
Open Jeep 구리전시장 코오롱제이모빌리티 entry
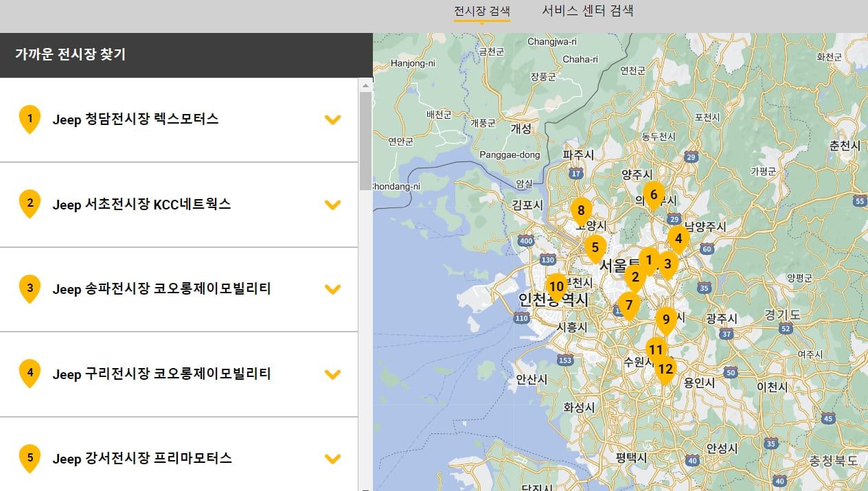pos(179,374)
